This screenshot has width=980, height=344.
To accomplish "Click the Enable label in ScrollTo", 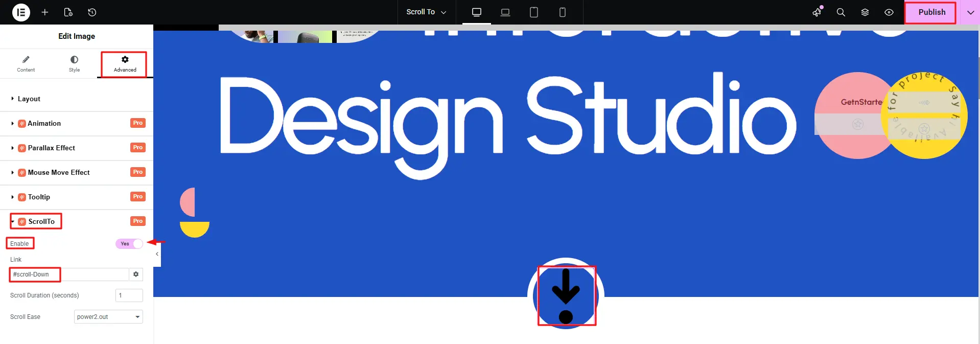I will pyautogui.click(x=19, y=244).
